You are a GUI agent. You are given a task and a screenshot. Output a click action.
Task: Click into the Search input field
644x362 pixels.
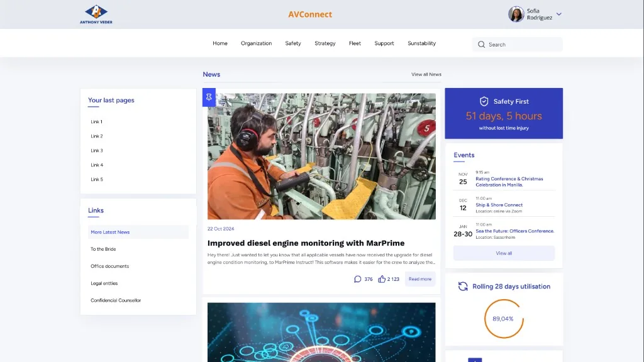coord(518,45)
